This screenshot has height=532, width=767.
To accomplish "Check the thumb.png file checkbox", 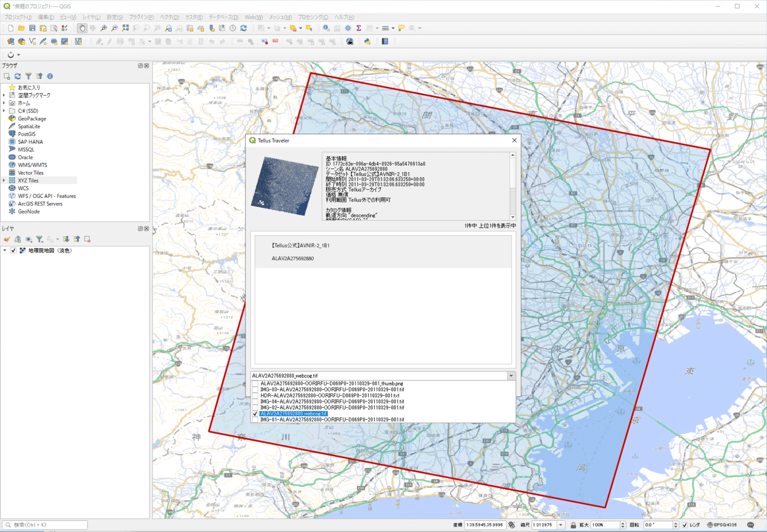I will click(x=255, y=384).
